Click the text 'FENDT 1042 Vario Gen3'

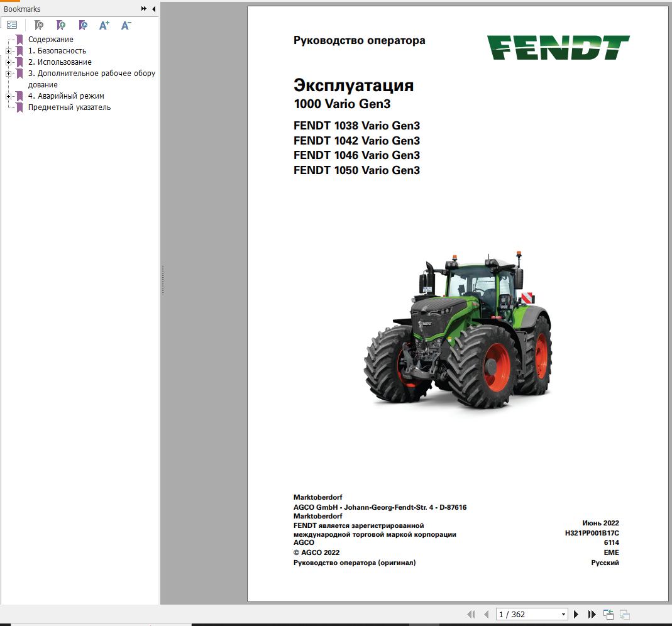click(x=356, y=141)
